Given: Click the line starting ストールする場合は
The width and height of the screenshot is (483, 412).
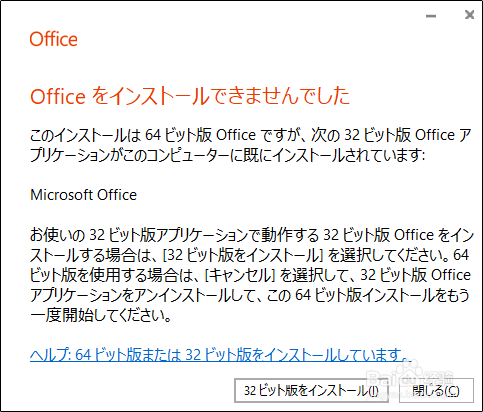Looking at the screenshot, I should (249, 255).
